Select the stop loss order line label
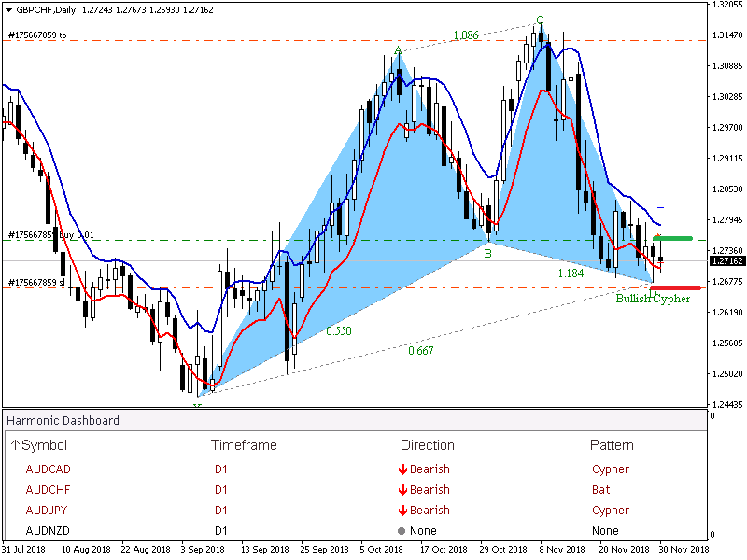This screenshot has width=747, height=560. (36, 283)
